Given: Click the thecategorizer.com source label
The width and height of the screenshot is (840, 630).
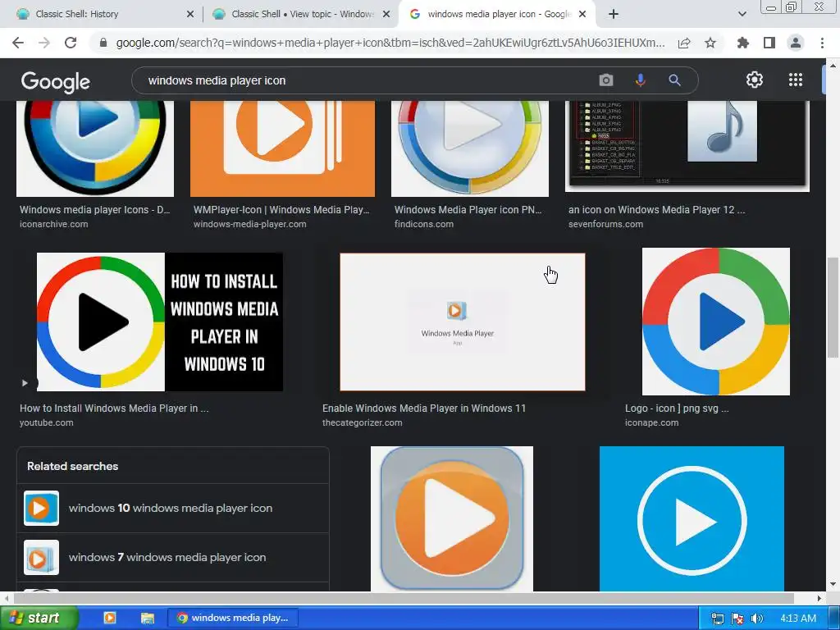Looking at the screenshot, I should (x=362, y=422).
